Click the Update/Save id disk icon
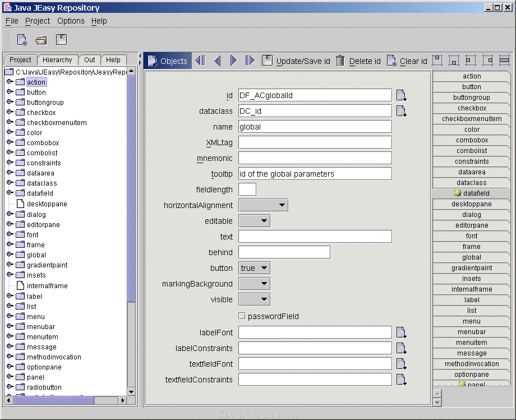The height and width of the screenshot is (420, 516). coord(267,61)
